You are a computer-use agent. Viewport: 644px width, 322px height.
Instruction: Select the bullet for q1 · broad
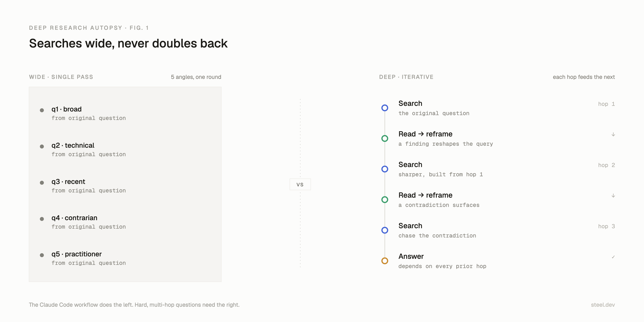[42, 110]
